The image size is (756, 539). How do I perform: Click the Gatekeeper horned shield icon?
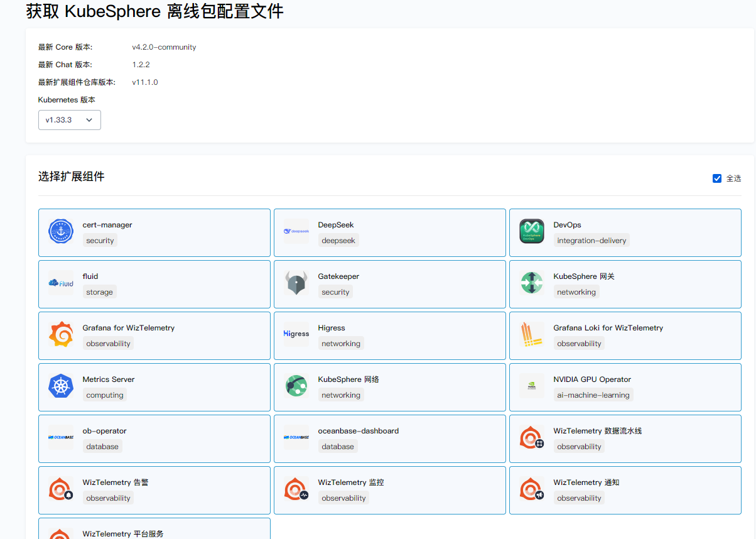(x=296, y=283)
